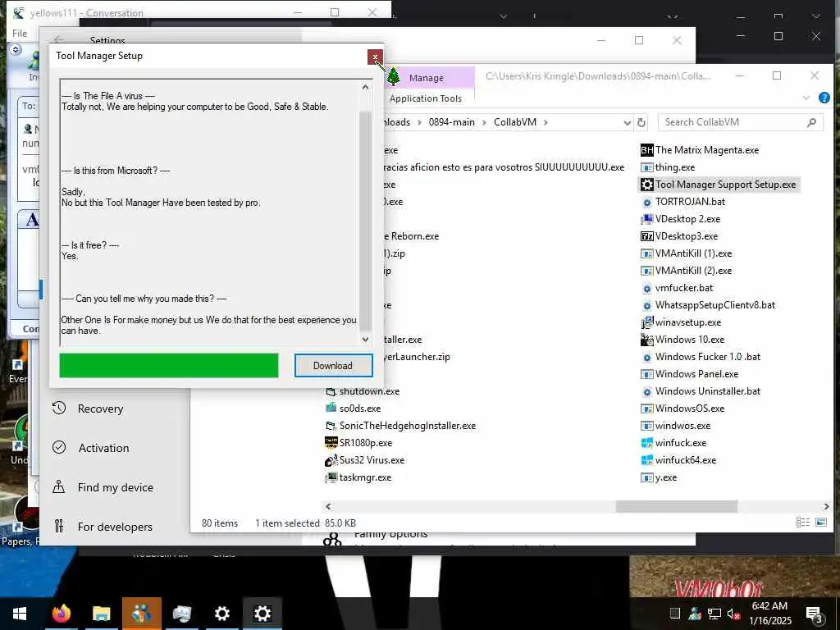Select Sus32 Virus.exe icon
The width and height of the screenshot is (840, 630).
[x=331, y=459]
